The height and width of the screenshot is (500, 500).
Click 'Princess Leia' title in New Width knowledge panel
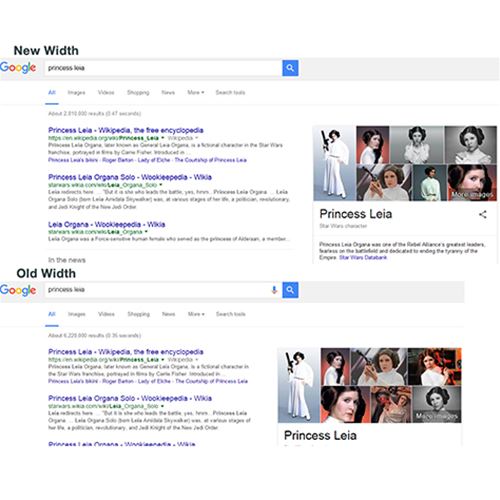(x=356, y=214)
